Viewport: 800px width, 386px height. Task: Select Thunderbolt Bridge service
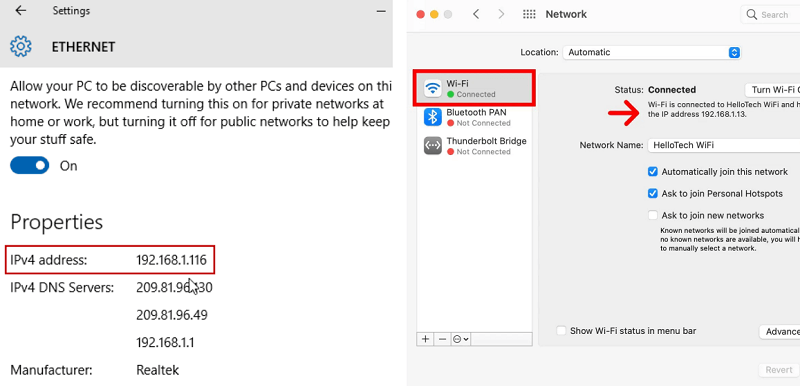coord(475,146)
